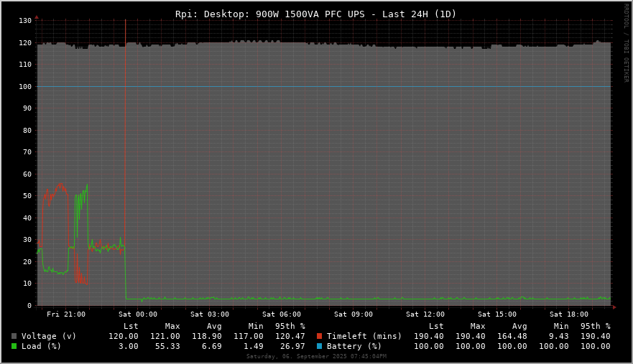Click the blue Battery legend swatch
633x364 pixels.
(x=319, y=346)
